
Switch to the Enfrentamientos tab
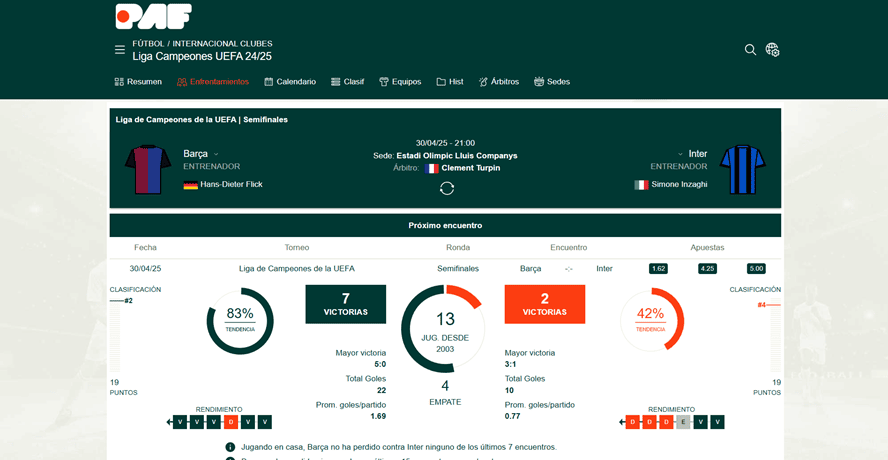click(x=213, y=82)
